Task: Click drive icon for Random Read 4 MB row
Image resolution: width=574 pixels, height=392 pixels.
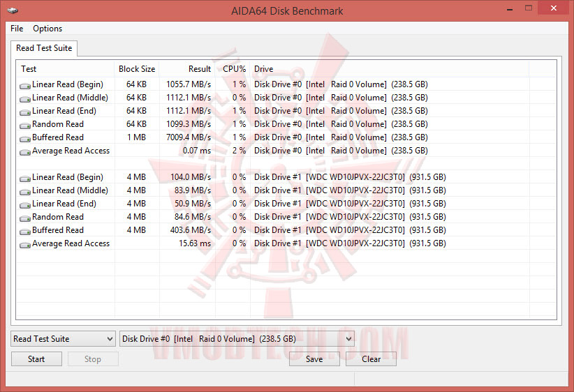Action: [x=25, y=218]
